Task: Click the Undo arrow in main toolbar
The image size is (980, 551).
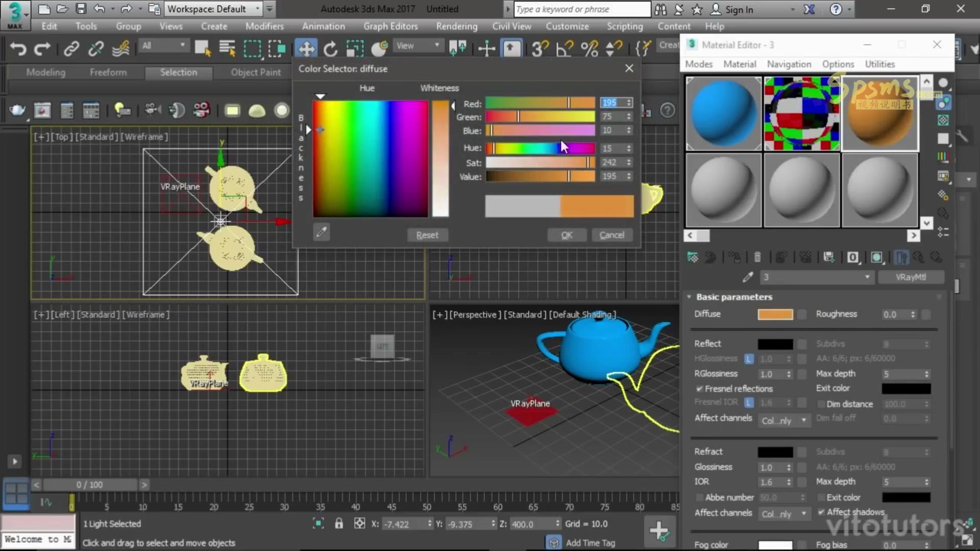Action: click(x=18, y=48)
